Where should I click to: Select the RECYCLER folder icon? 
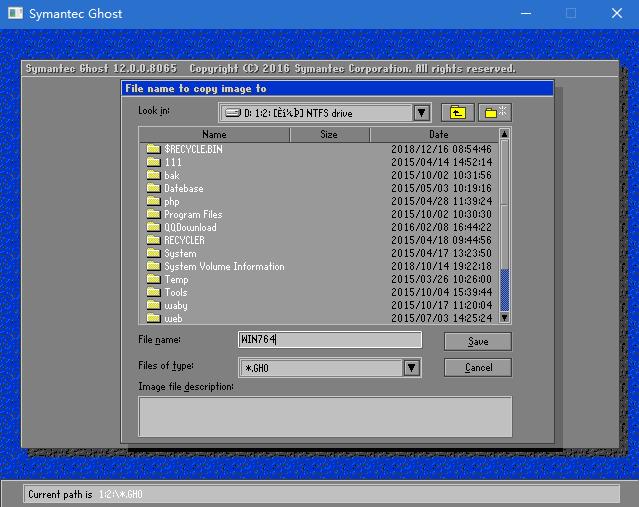pos(153,240)
